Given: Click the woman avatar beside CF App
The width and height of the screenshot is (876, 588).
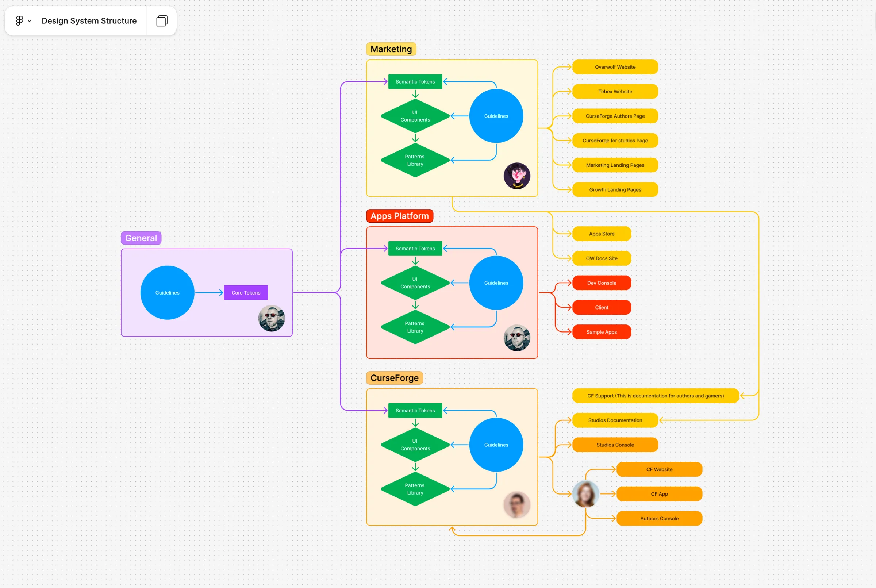Looking at the screenshot, I should click(586, 494).
